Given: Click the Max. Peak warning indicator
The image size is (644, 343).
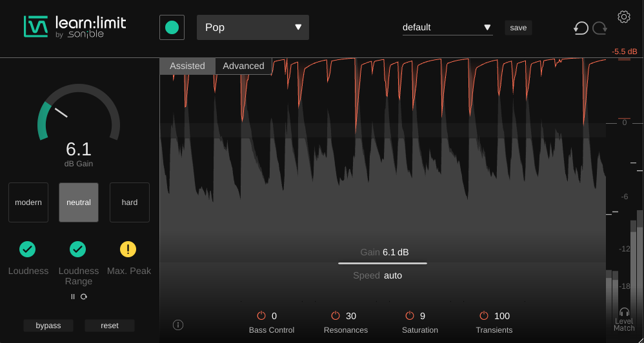Looking at the screenshot, I should click(x=129, y=249).
